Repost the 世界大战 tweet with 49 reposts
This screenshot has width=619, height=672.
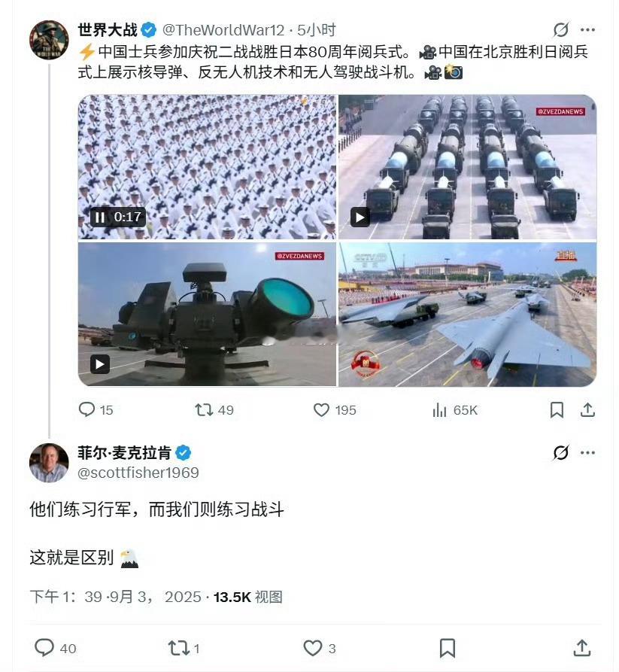pyautogui.click(x=204, y=410)
